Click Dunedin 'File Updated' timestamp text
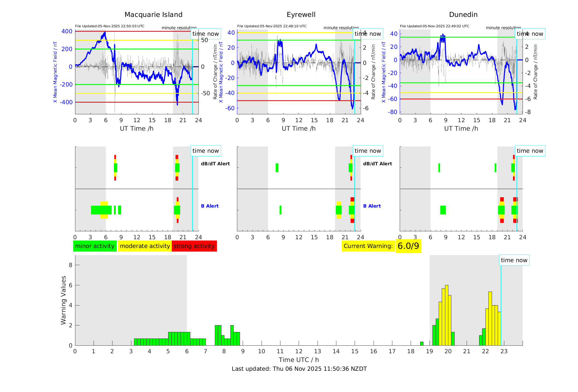The width and height of the screenshot is (578, 392). pyautogui.click(x=434, y=26)
